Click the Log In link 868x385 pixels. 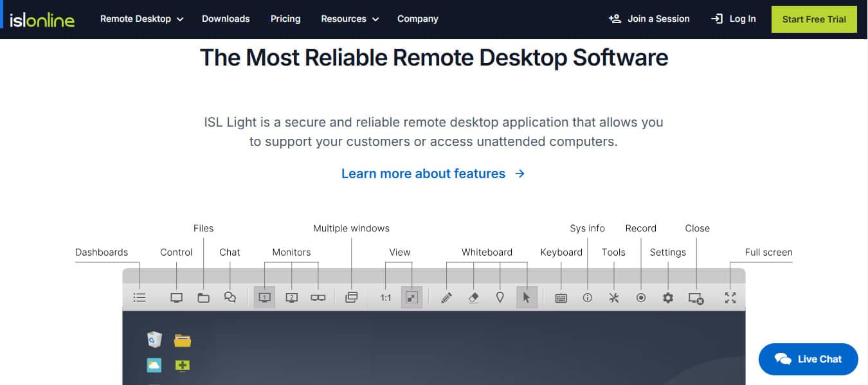tap(733, 19)
